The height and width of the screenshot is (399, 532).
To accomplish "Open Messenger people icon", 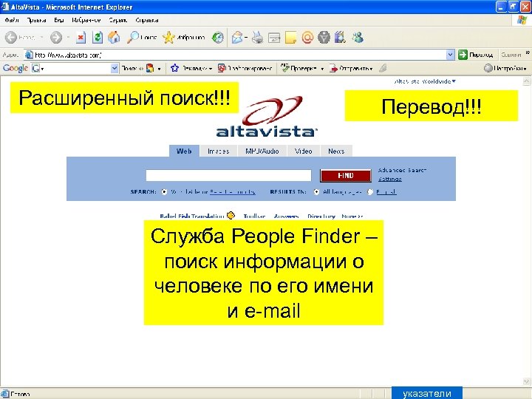I will coord(358,38).
